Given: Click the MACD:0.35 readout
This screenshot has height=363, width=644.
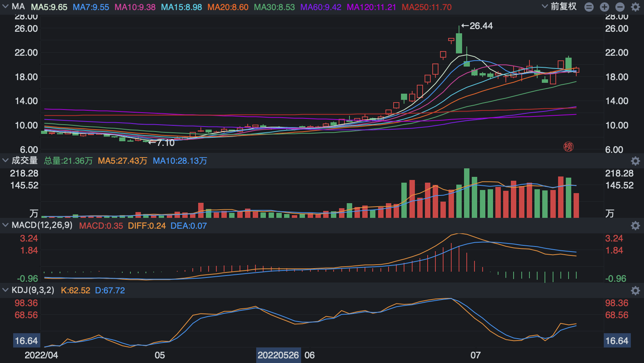Looking at the screenshot, I should coord(101,226).
